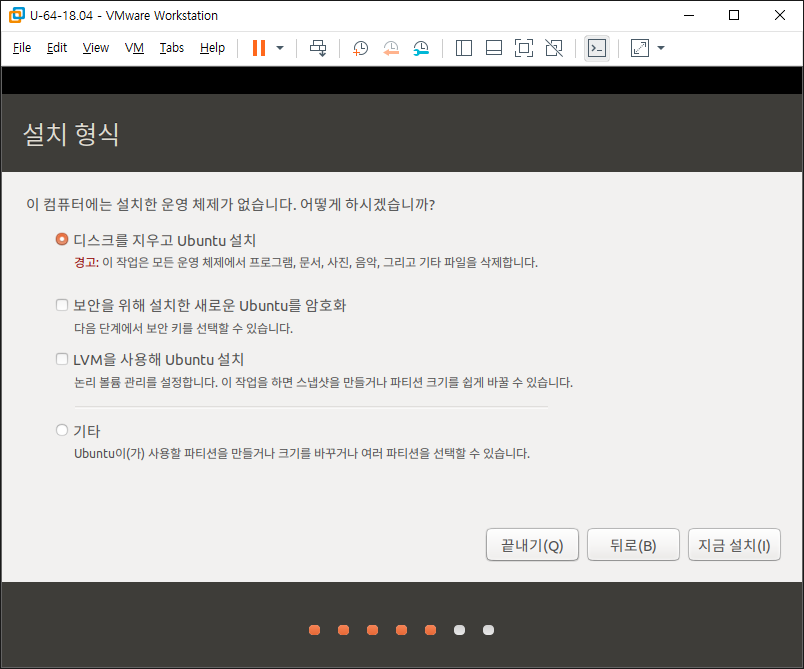Click the '논리 볼륨 관리를 설정합니다' description text
The height and width of the screenshot is (669, 804).
[x=324, y=382]
